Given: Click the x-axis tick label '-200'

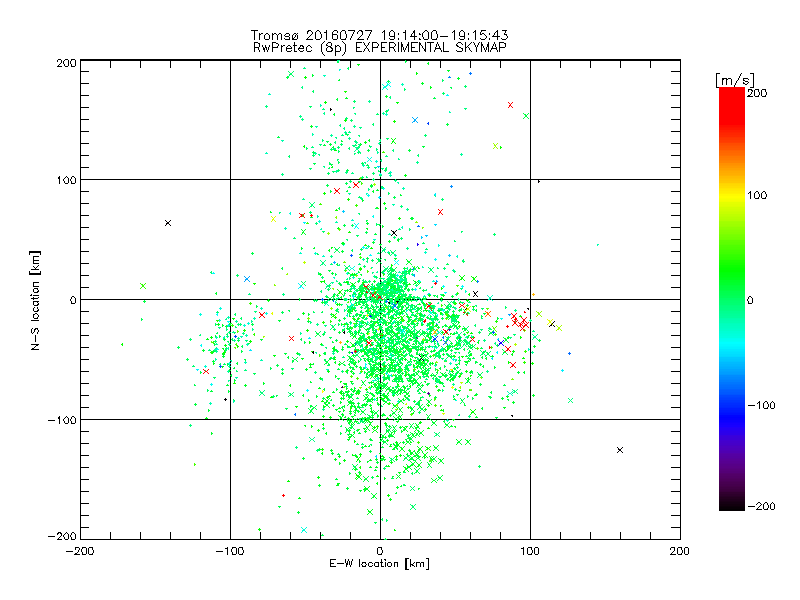Looking at the screenshot, I should 80,551.
